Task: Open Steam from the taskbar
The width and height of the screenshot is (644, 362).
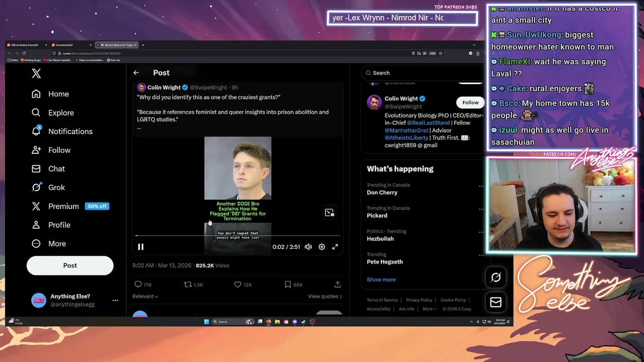Action: tap(303, 322)
